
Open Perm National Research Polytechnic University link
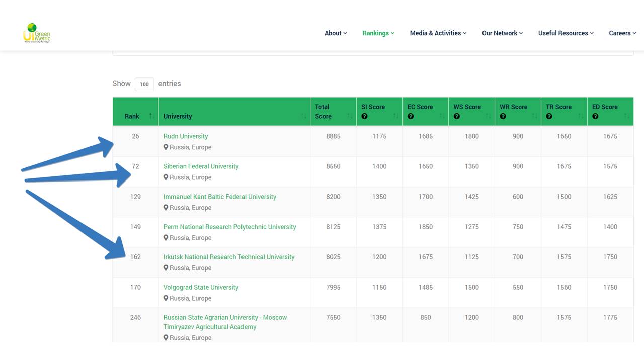click(230, 227)
